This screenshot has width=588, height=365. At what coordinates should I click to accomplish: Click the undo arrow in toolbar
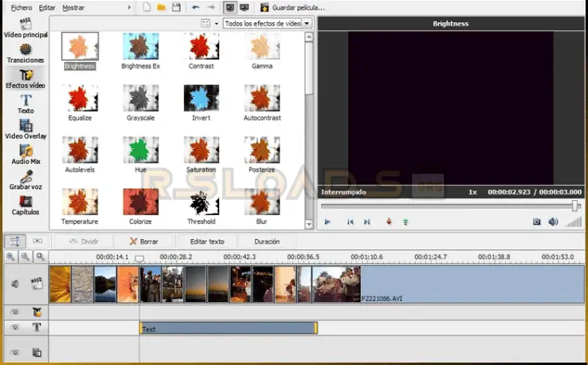[x=195, y=7]
